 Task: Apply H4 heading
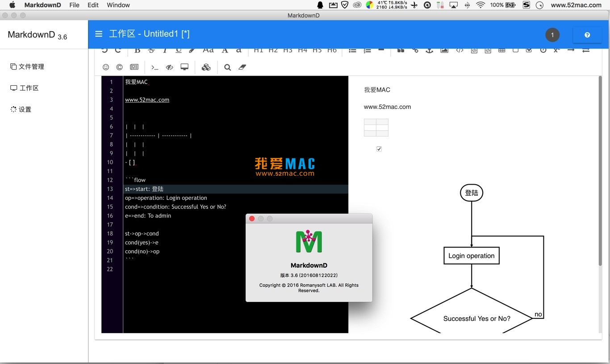tap(303, 50)
